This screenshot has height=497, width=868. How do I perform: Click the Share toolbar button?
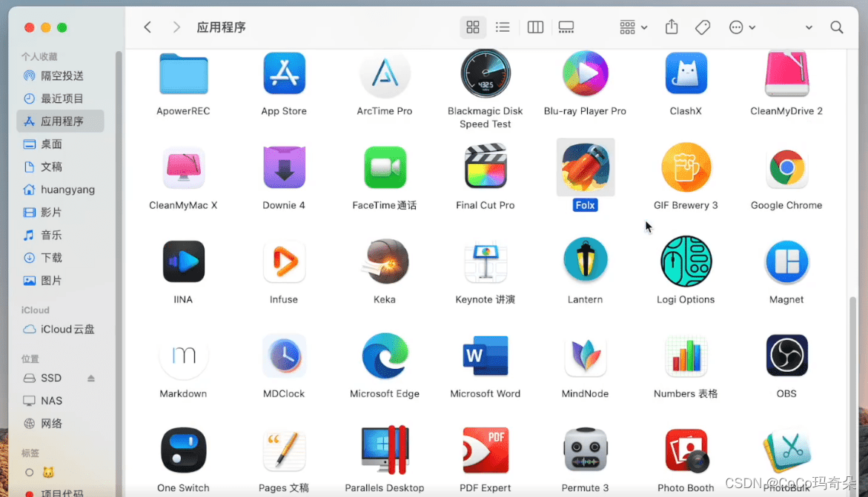click(x=672, y=27)
